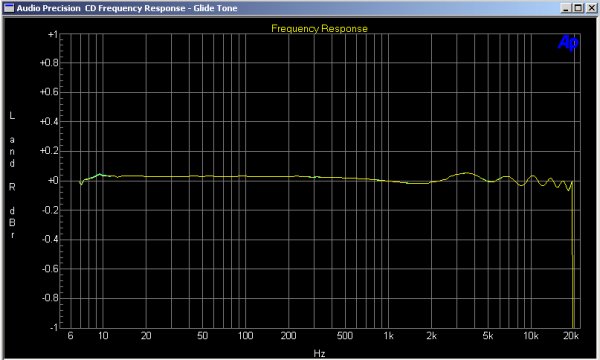Click the '5k' frequency axis label
This screenshot has height=360, width=600.
coord(488,336)
